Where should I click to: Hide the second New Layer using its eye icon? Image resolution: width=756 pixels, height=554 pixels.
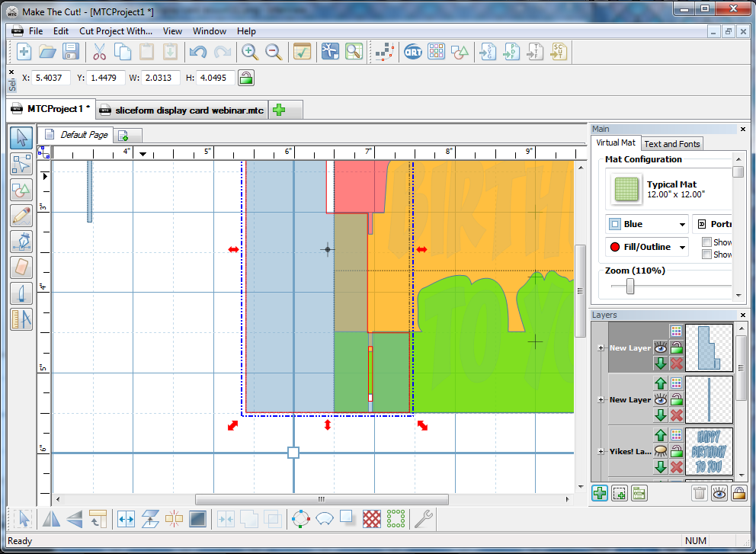[x=661, y=399]
